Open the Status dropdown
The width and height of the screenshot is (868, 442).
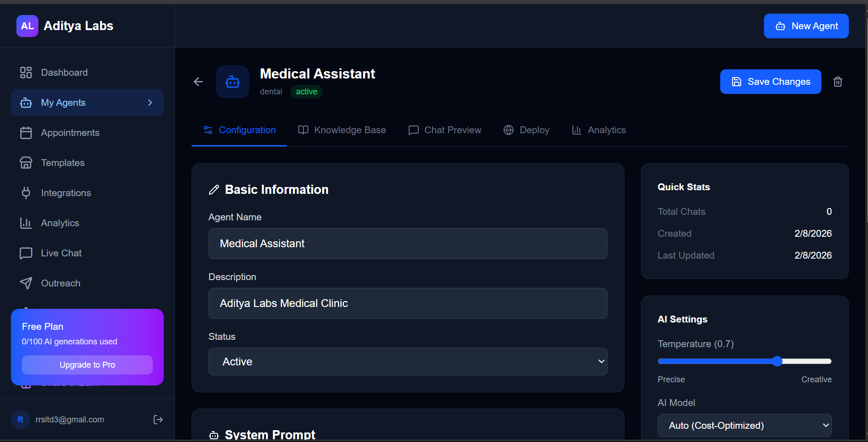(x=408, y=362)
